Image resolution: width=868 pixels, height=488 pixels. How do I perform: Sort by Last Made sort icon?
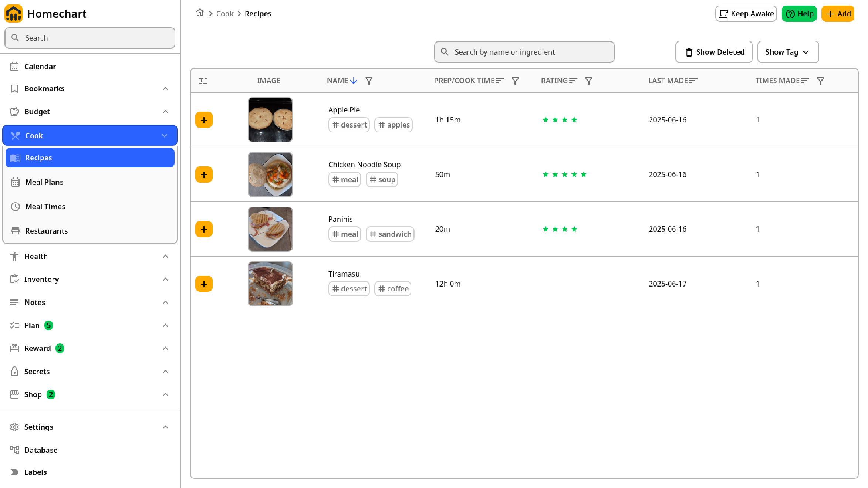tap(693, 80)
